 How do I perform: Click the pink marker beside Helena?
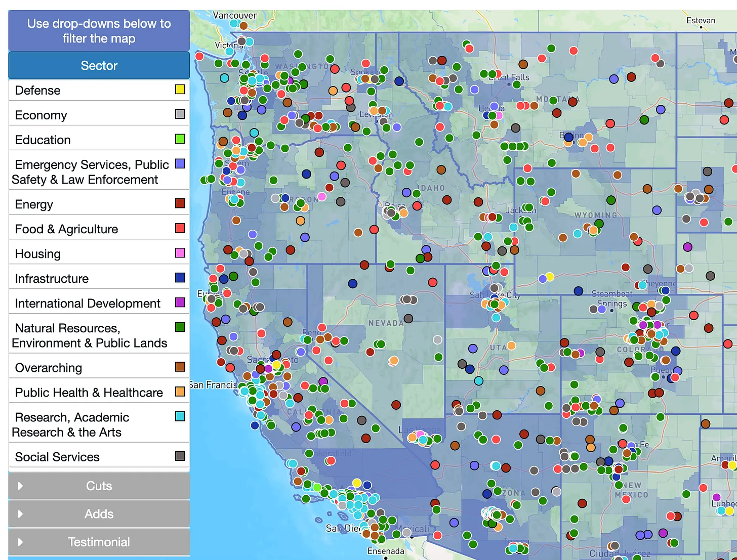point(499,115)
